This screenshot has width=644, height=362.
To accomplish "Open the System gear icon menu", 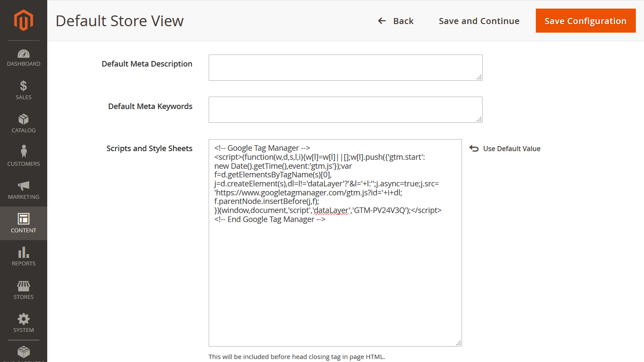I will (24, 319).
